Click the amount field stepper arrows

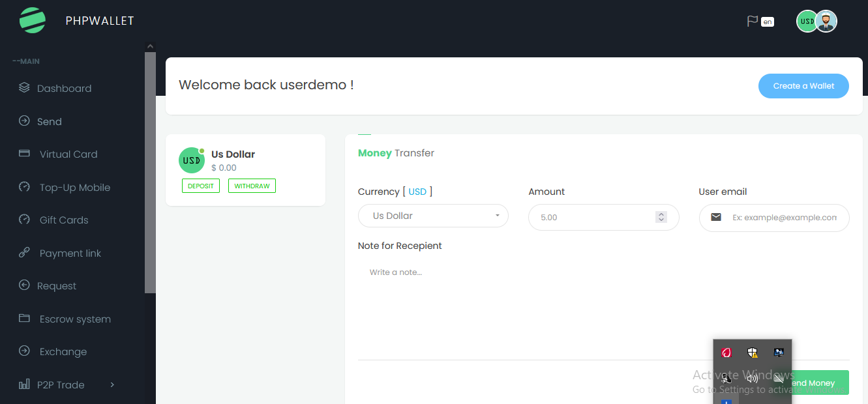click(x=661, y=217)
